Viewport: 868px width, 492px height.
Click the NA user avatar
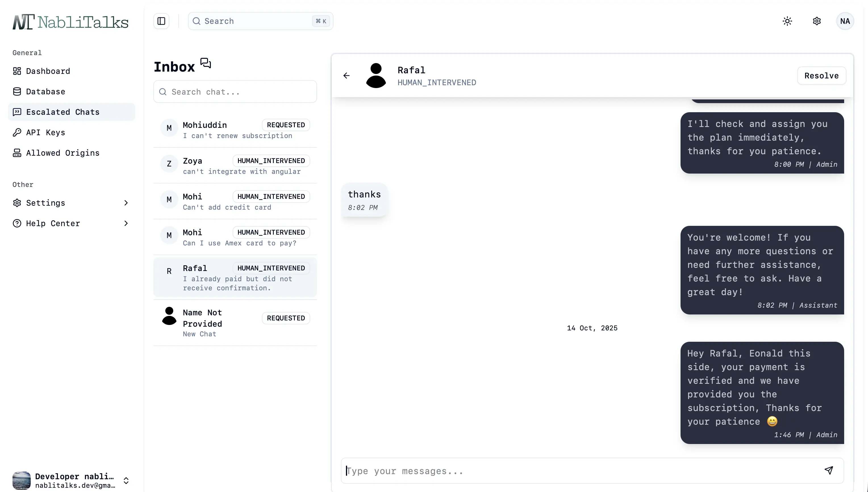click(845, 21)
